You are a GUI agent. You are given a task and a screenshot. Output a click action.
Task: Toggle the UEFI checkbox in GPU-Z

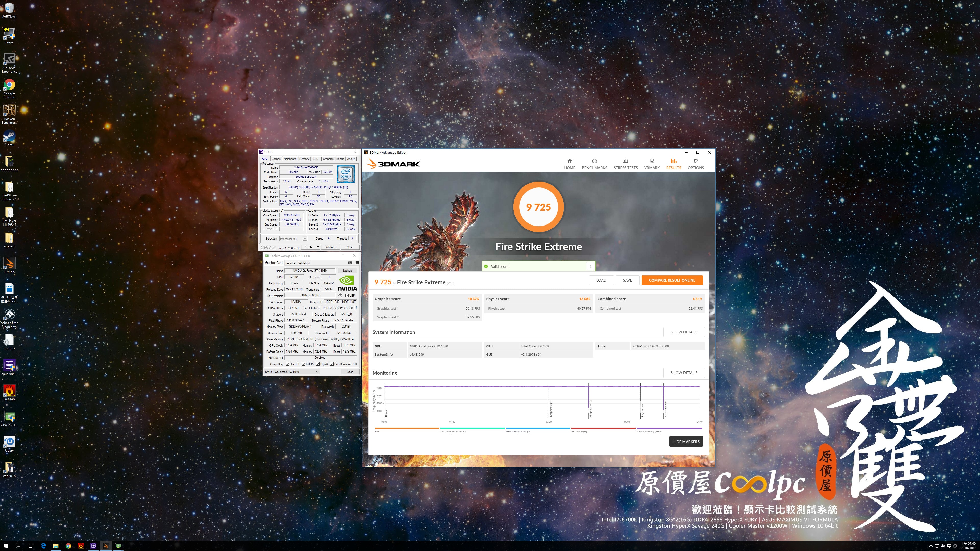347,295
